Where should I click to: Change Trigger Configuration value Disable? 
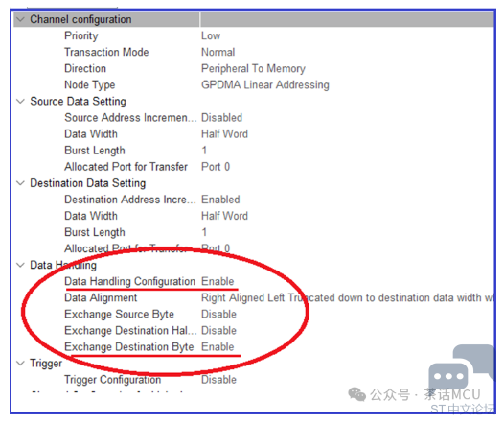point(218,380)
